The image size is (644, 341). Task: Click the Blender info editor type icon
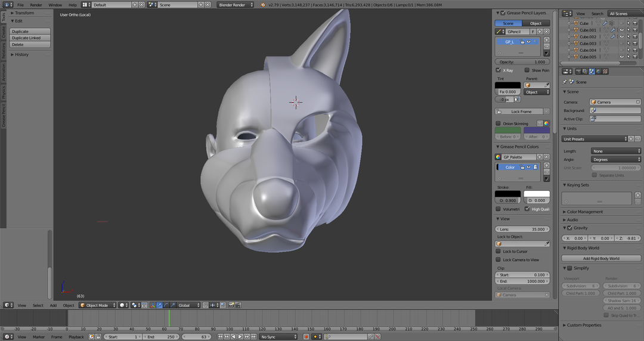[8, 5]
